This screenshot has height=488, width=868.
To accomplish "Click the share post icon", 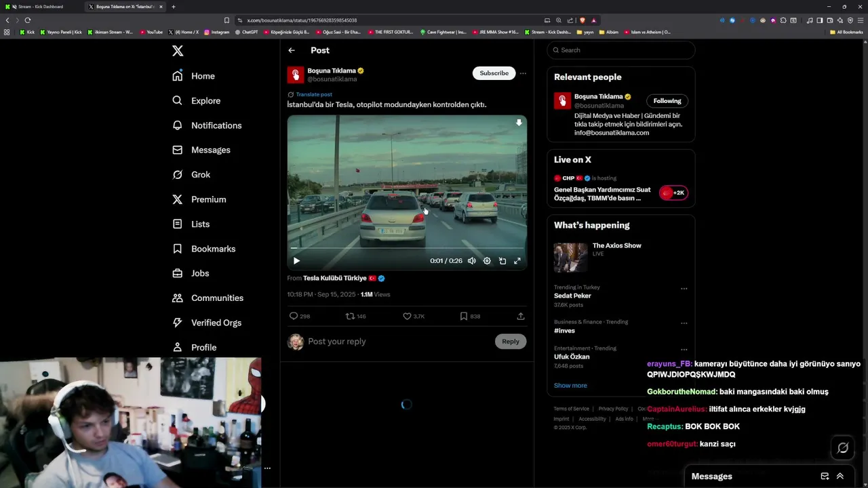I will 521,316.
